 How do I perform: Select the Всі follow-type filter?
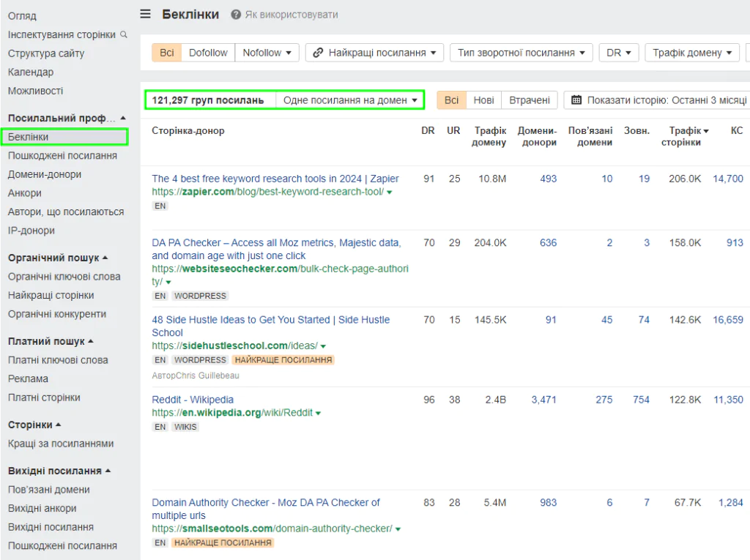click(167, 53)
